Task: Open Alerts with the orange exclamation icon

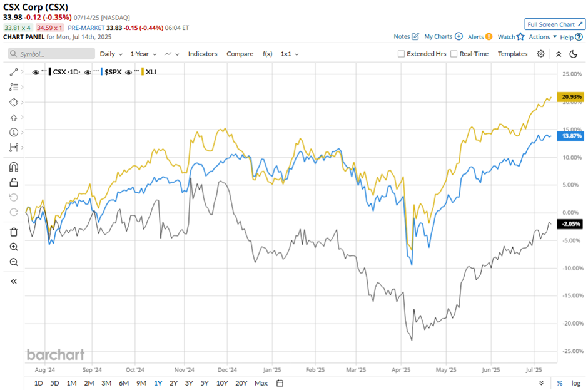Action: pos(489,37)
